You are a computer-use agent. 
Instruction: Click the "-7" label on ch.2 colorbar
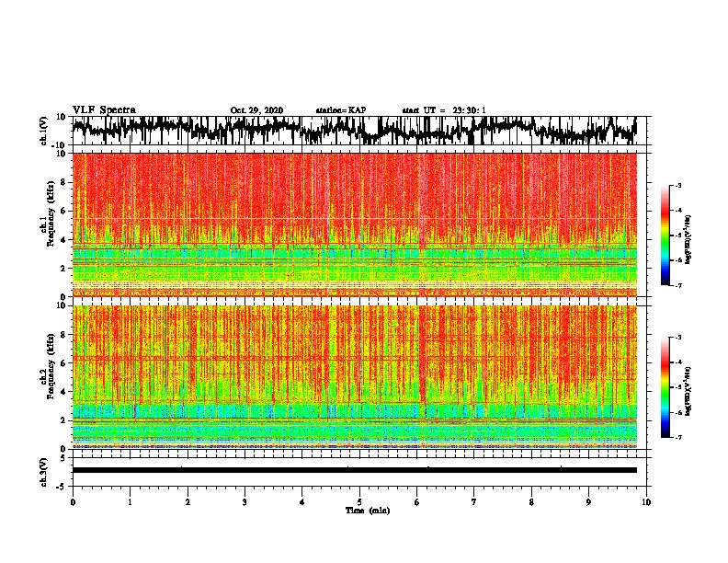tap(677, 437)
